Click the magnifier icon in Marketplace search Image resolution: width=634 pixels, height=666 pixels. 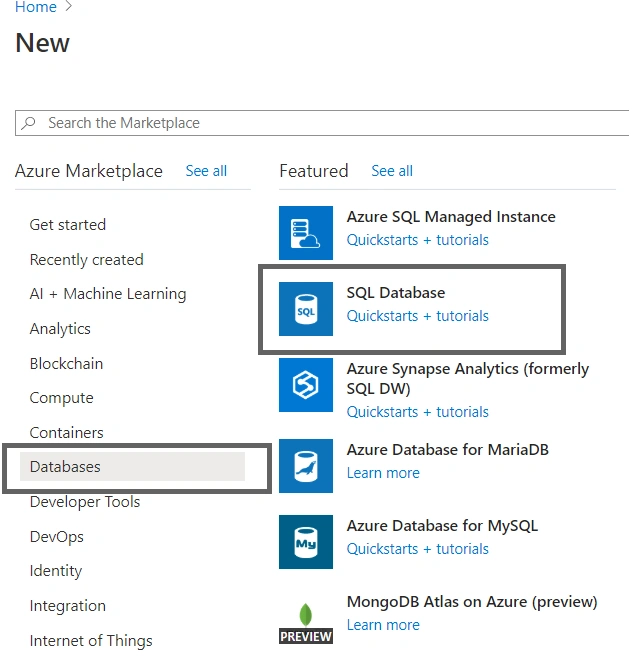pos(29,123)
